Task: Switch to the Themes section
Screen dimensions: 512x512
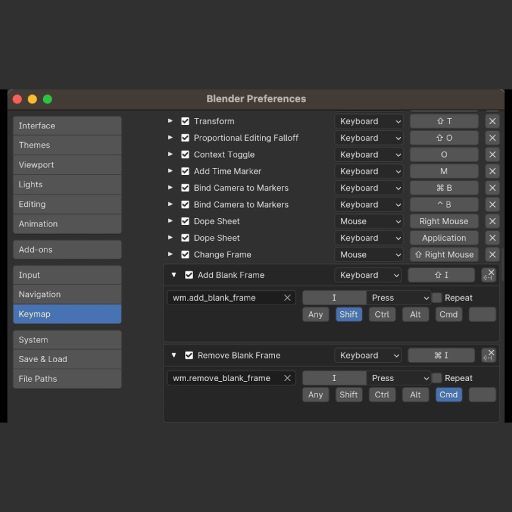Action: click(x=67, y=145)
